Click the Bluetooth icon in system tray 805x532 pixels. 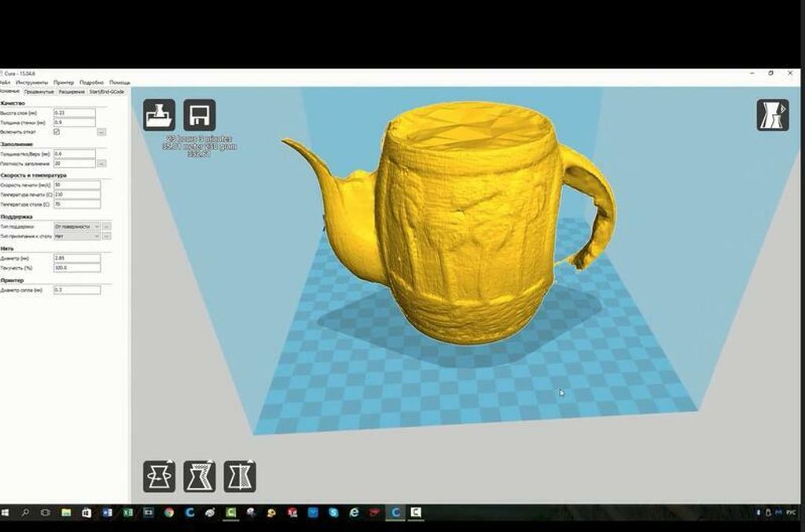pyautogui.click(x=759, y=512)
